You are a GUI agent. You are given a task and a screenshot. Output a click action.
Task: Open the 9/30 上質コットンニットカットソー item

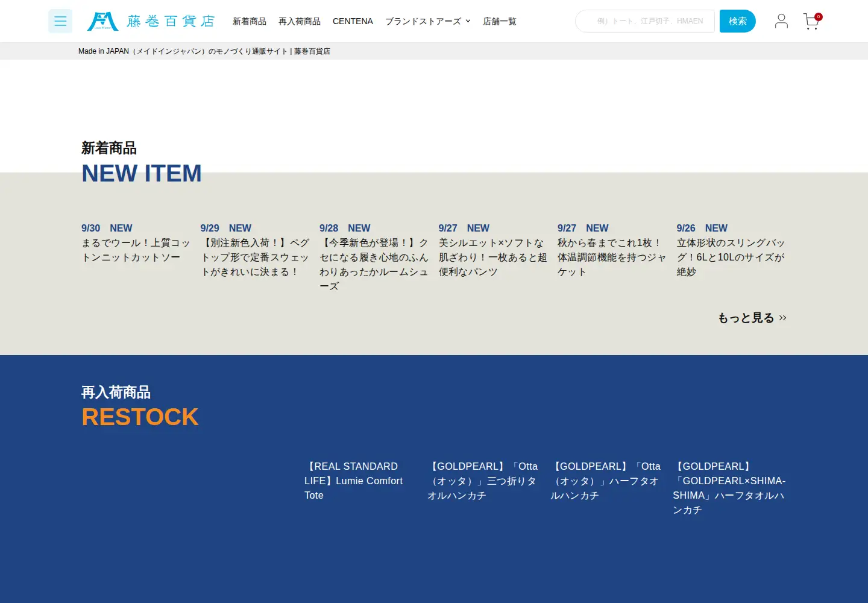[136, 250]
